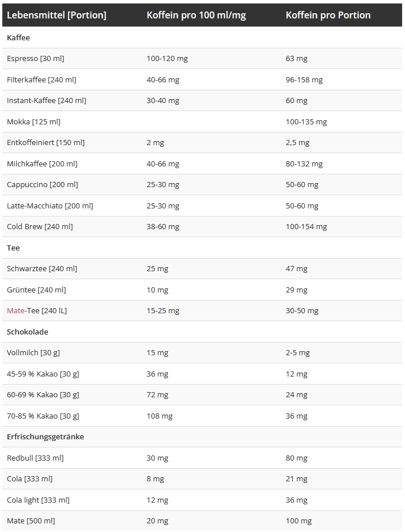Click the Koffein pro 100 ml/mg header
405x532 pixels.
coord(196,16)
